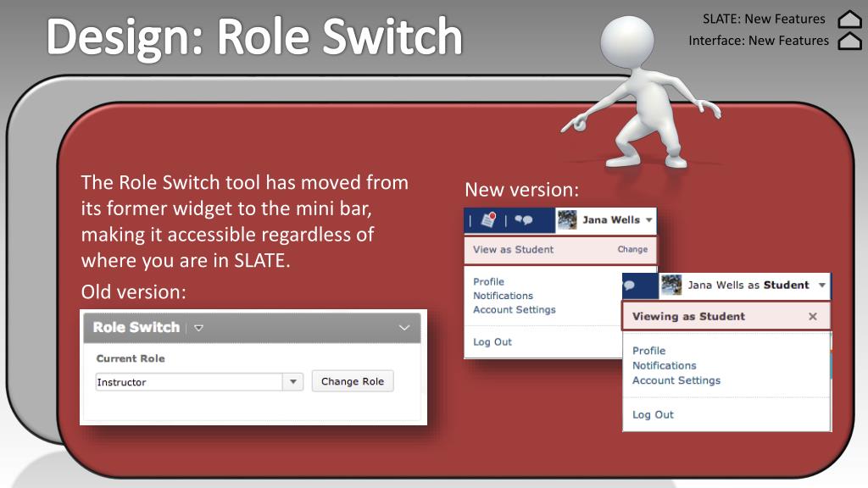Click Jana Wells profile picture in mini bar
The width and height of the screenshot is (868, 488).
pos(567,219)
